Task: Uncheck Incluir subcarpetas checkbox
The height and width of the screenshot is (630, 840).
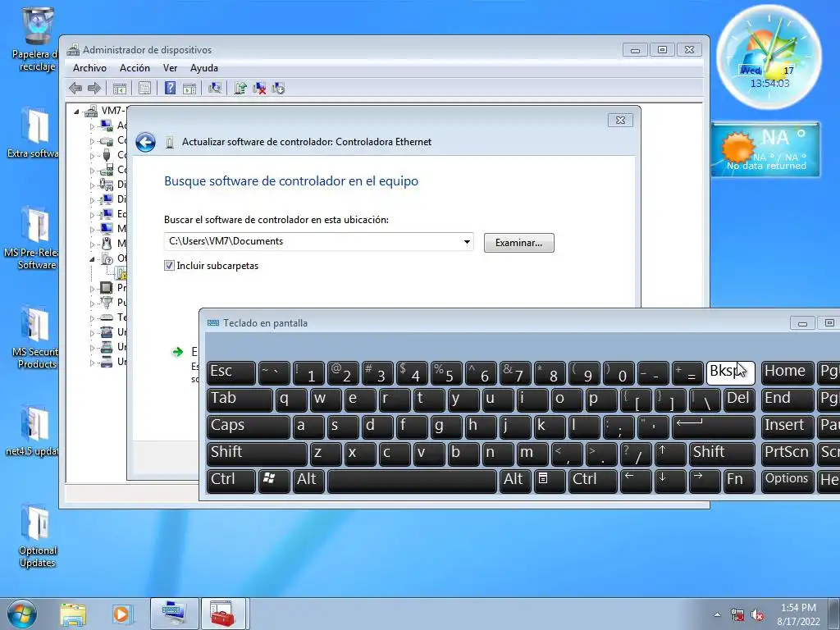Action: coord(169,266)
